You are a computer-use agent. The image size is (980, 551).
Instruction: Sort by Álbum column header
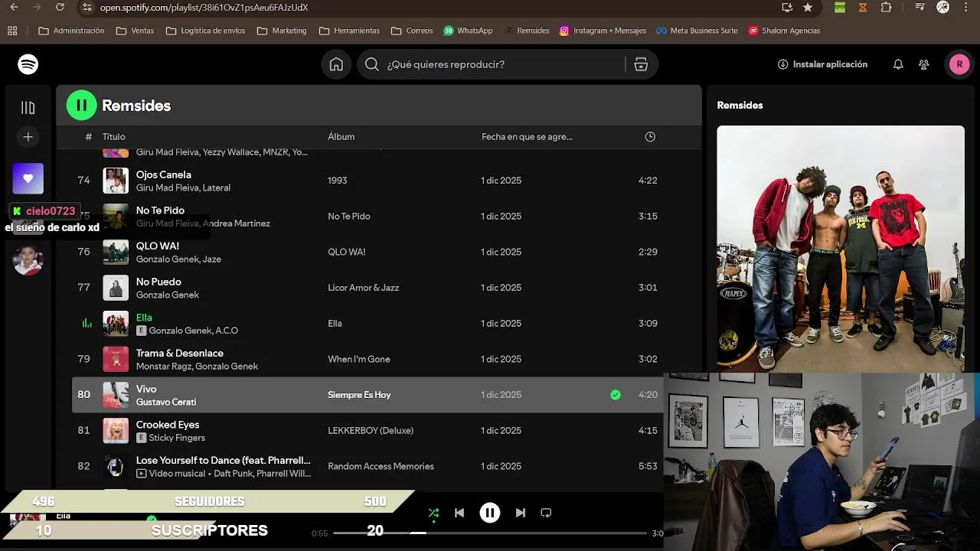coord(341,137)
